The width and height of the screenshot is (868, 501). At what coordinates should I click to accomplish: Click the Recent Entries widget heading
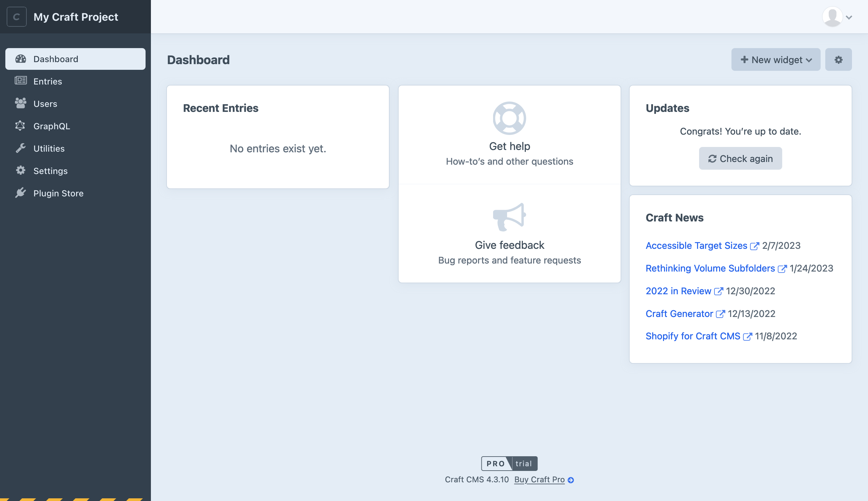click(220, 108)
